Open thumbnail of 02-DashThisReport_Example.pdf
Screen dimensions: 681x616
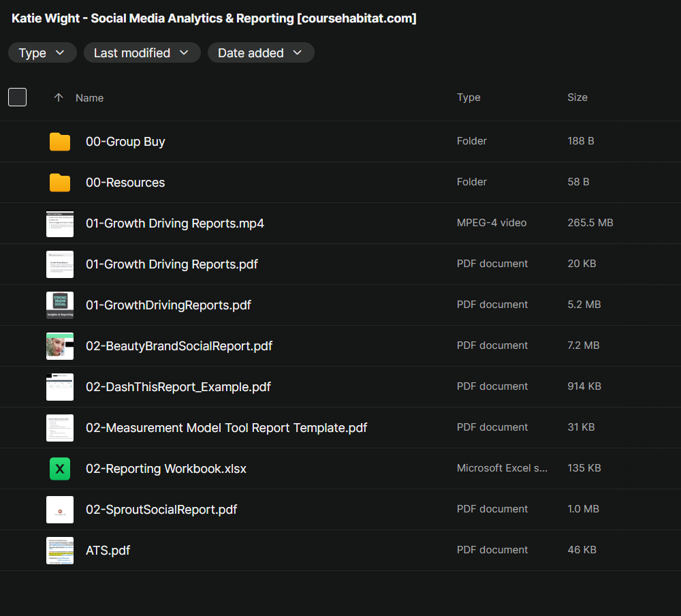tap(60, 387)
